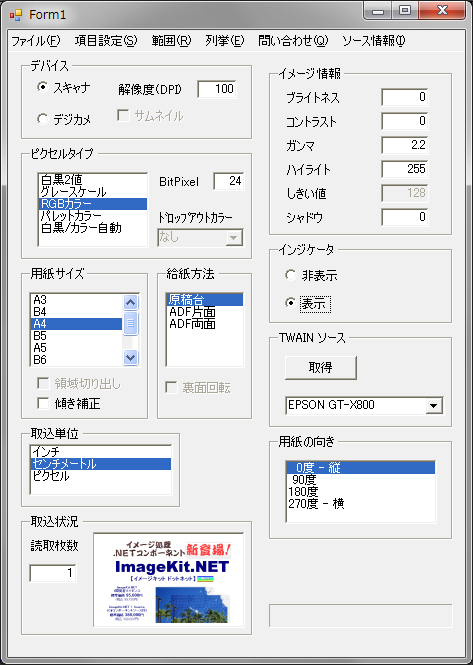
Task: Open the ドロップアウトカラー dropdown
Action: (x=233, y=238)
